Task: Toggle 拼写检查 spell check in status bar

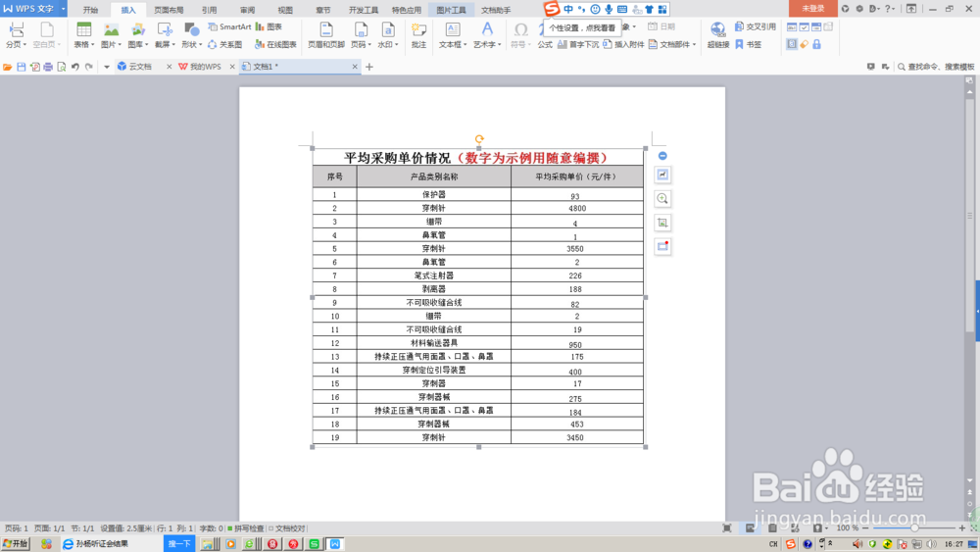Action: (246, 528)
